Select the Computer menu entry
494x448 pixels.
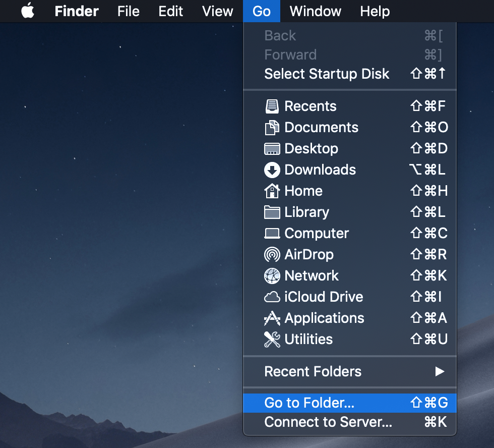316,234
